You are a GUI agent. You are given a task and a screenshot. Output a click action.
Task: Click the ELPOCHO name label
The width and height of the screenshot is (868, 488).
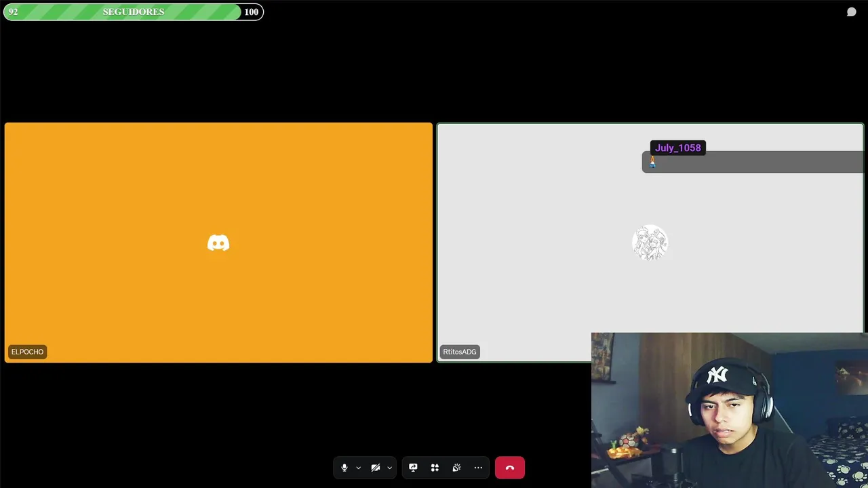point(27,352)
